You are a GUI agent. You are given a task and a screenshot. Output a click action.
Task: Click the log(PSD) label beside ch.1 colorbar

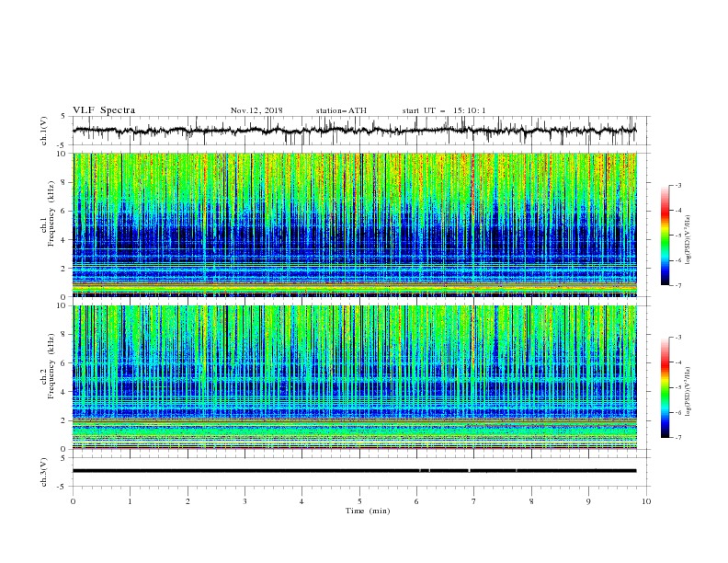point(688,240)
